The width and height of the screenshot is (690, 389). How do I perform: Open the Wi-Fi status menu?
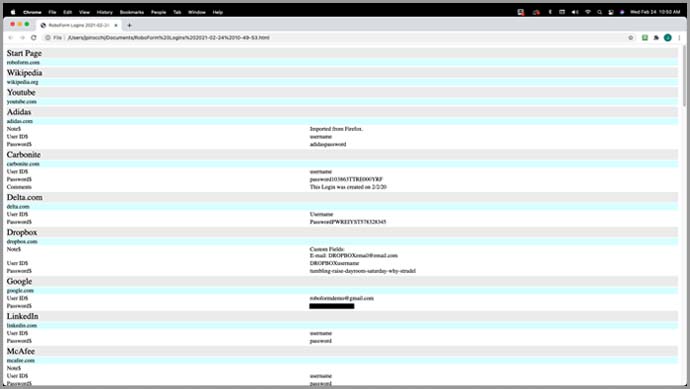[587, 12]
